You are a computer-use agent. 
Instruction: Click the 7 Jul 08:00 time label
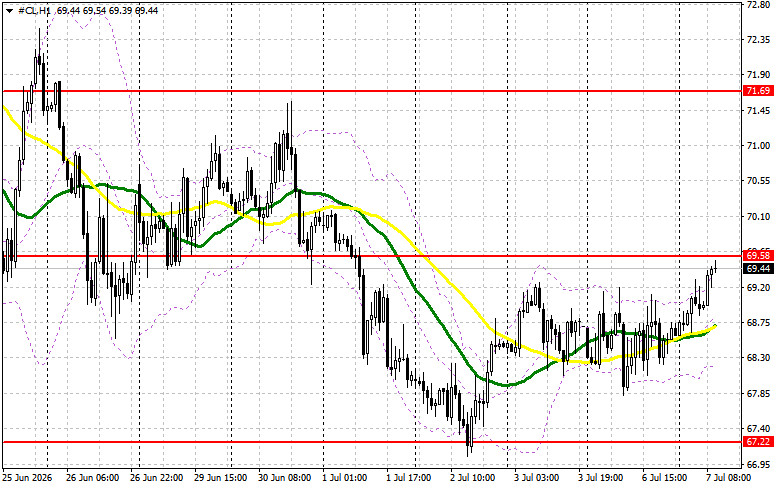tap(729, 478)
